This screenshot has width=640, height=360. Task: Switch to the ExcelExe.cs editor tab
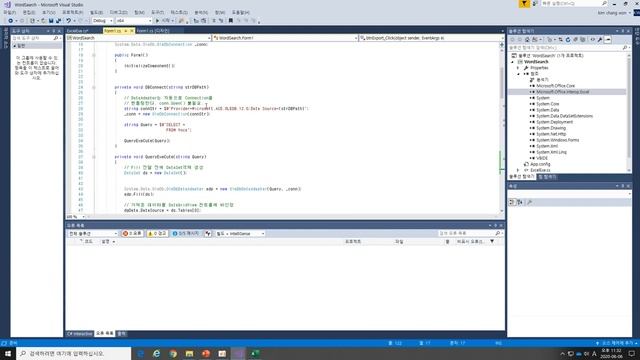[78, 31]
